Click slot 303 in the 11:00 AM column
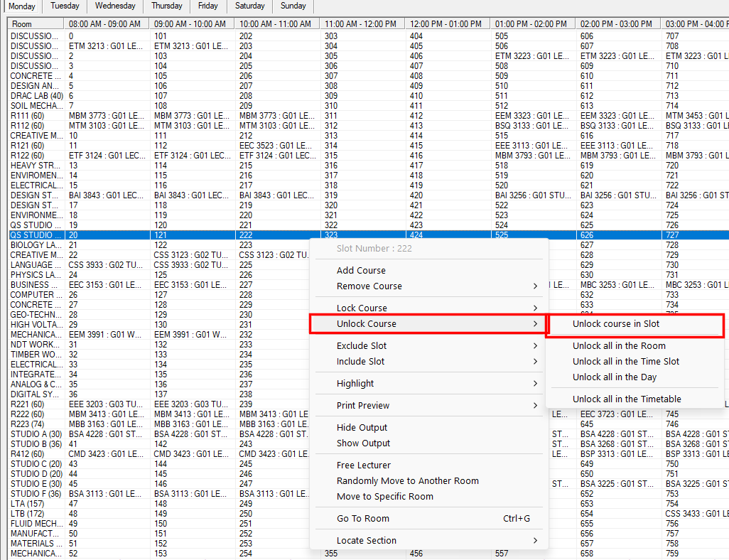Viewport: 729px width, 560px height. (362, 36)
